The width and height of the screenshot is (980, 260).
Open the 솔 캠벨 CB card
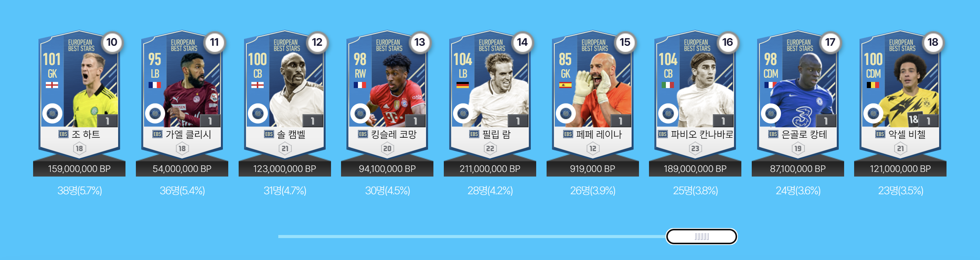pos(285,94)
